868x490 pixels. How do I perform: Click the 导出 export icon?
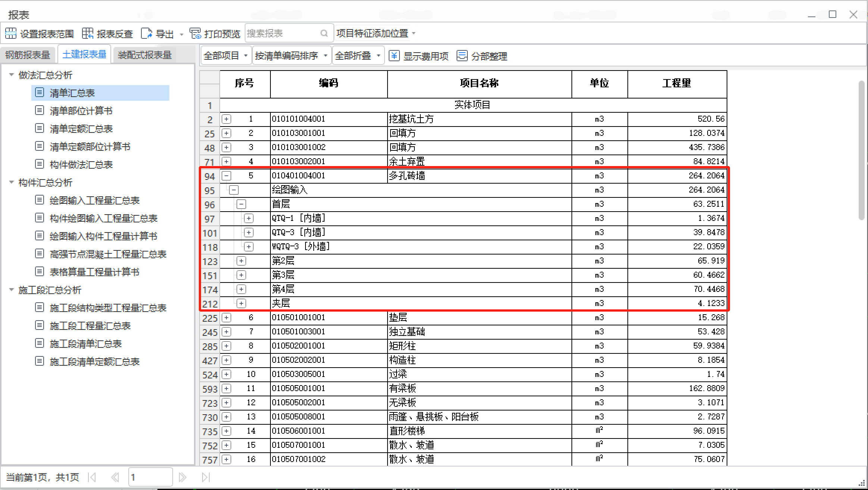click(x=146, y=34)
